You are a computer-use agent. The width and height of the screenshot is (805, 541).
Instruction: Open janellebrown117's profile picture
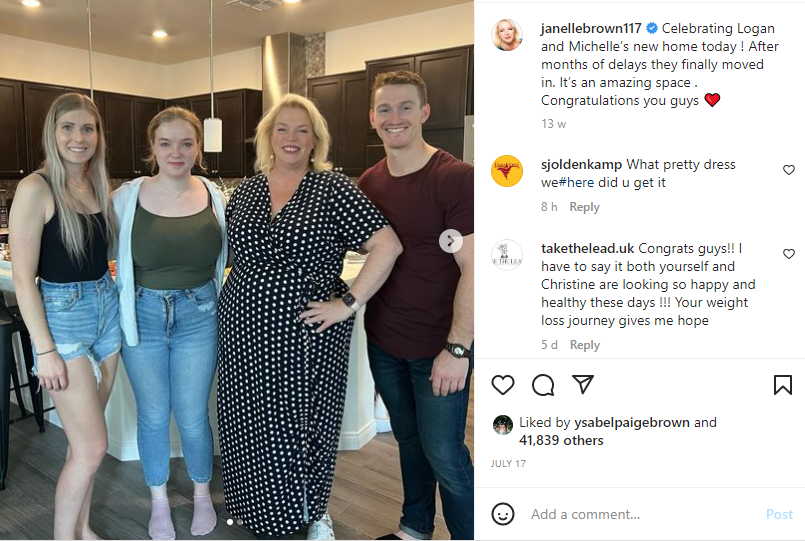pos(507,35)
